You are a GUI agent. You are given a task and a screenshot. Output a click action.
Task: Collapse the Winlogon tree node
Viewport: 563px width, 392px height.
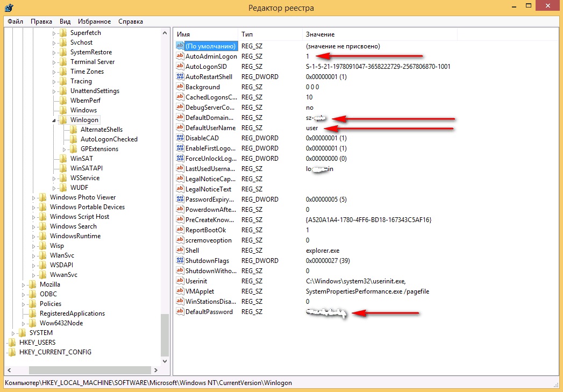54,120
